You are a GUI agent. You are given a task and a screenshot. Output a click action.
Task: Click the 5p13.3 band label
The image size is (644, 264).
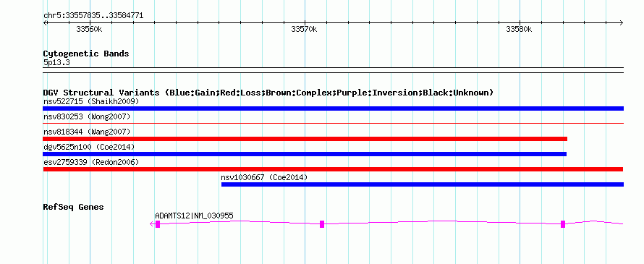(x=56, y=62)
